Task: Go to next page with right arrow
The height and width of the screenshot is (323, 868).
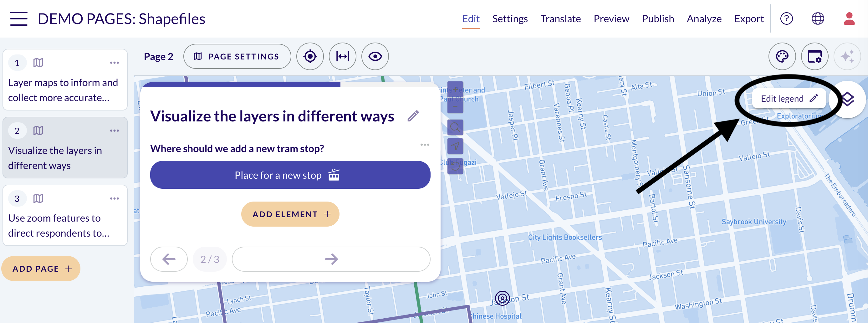Action: 331,259
